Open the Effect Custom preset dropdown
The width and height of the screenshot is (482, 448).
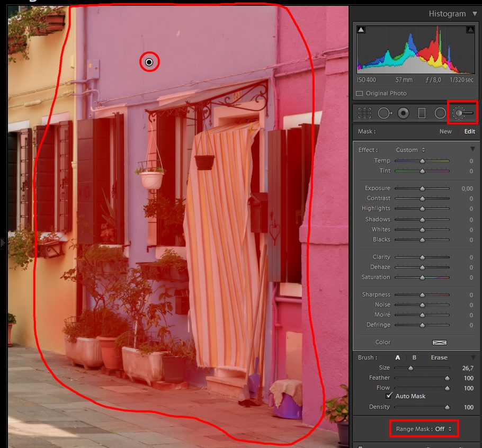point(410,150)
